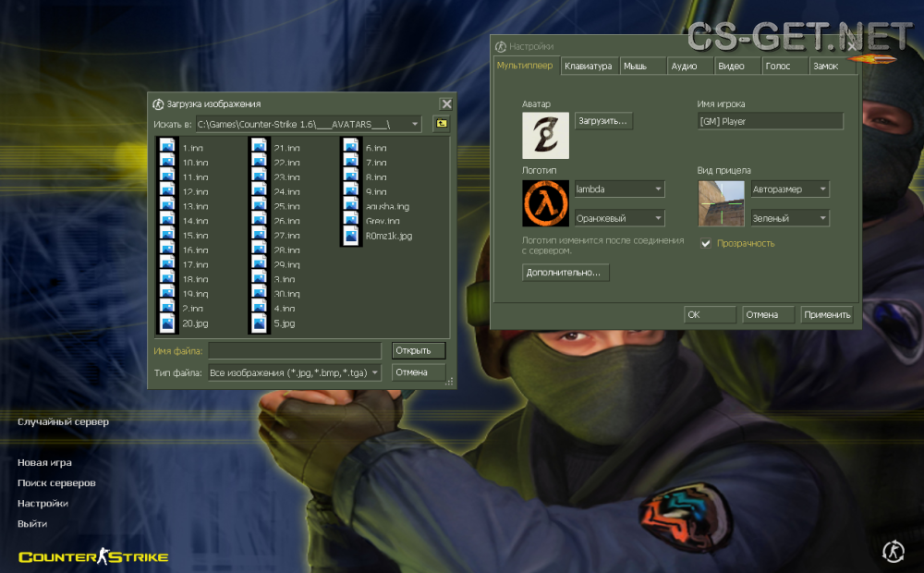Select the 18.jpg file icon
Image resolution: width=924 pixels, height=573 pixels.
click(x=167, y=277)
